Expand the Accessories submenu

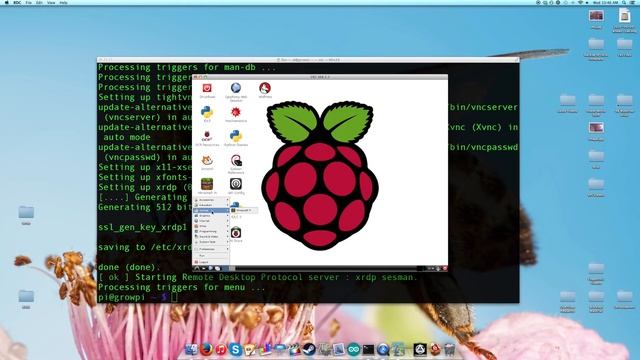(211, 200)
